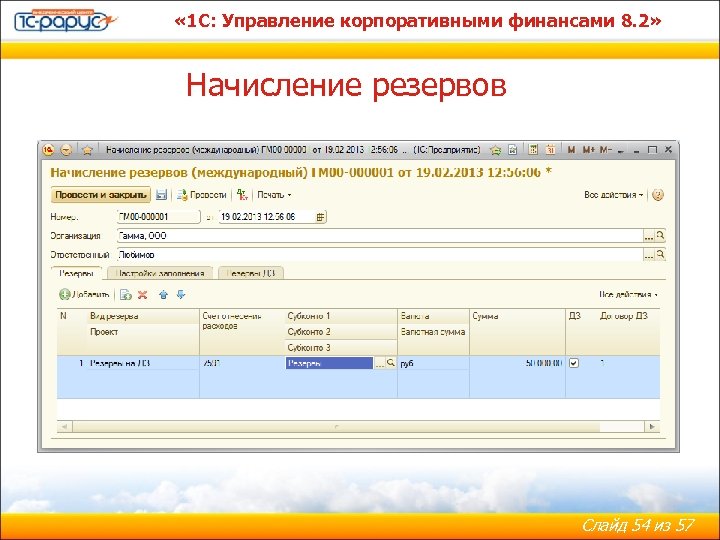
Task: Click horizontal scrollbar right arrow
Action: [652, 427]
